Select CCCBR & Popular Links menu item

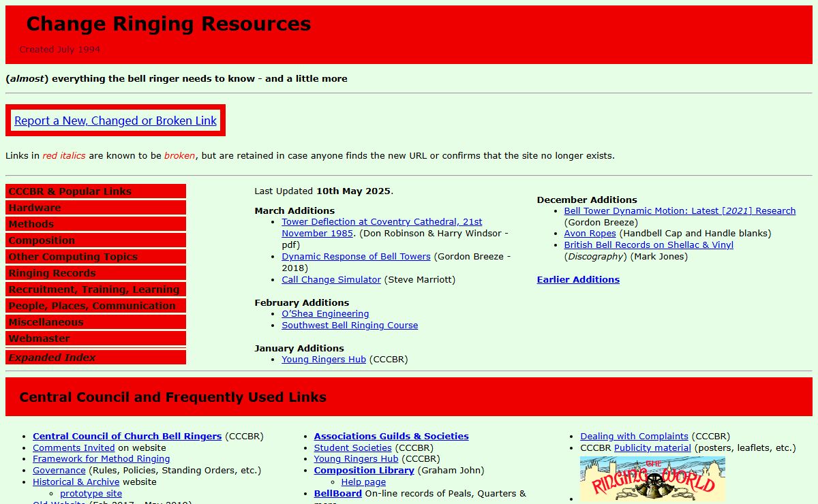point(95,191)
